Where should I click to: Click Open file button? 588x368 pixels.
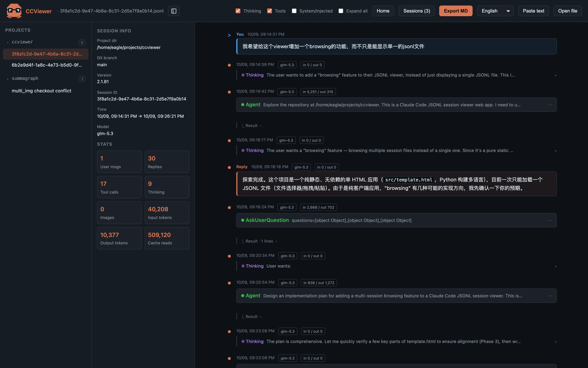(x=567, y=11)
